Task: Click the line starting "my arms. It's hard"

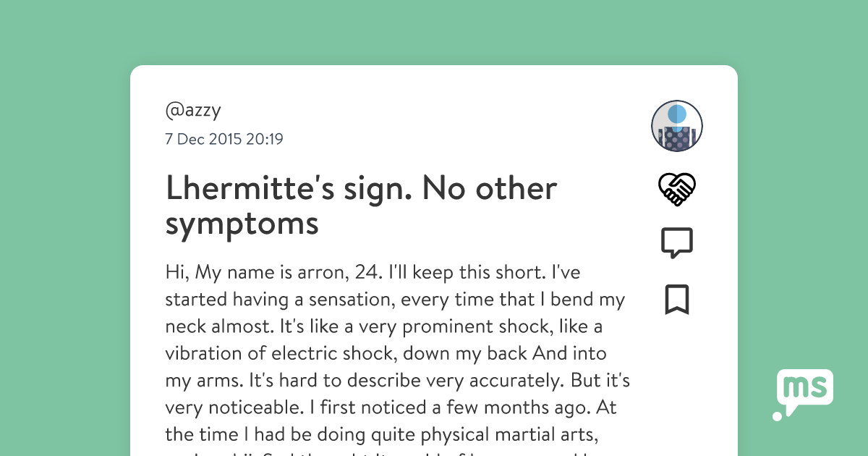Action: click(397, 380)
